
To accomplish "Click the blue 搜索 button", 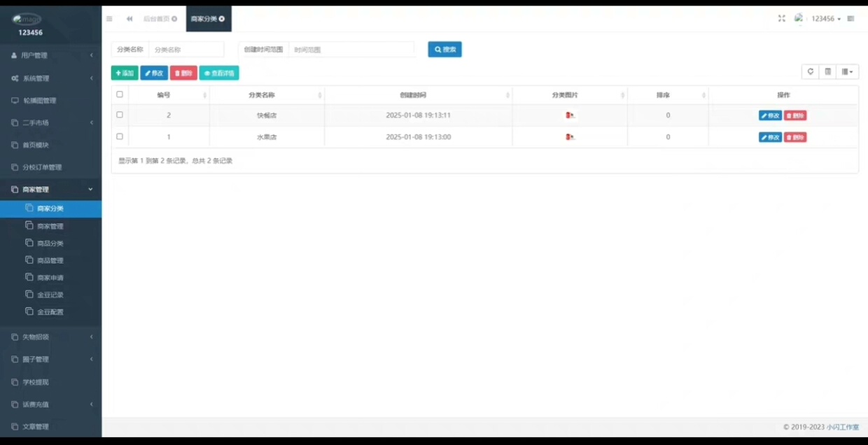I will click(x=444, y=50).
